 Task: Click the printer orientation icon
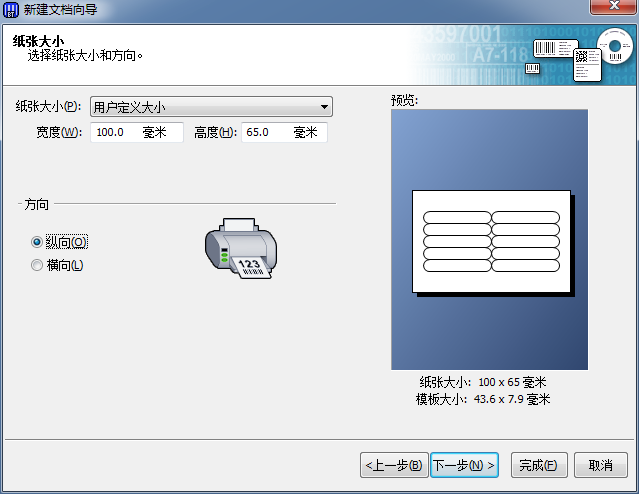pyautogui.click(x=241, y=248)
